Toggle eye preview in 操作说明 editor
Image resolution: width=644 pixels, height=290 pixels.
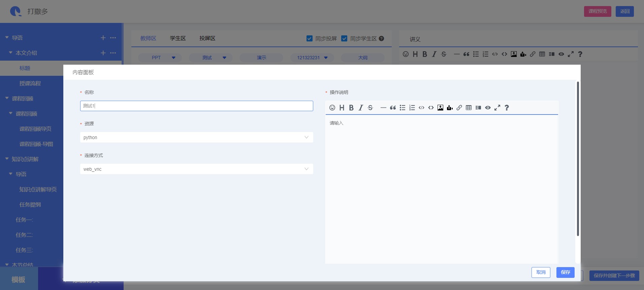point(488,108)
